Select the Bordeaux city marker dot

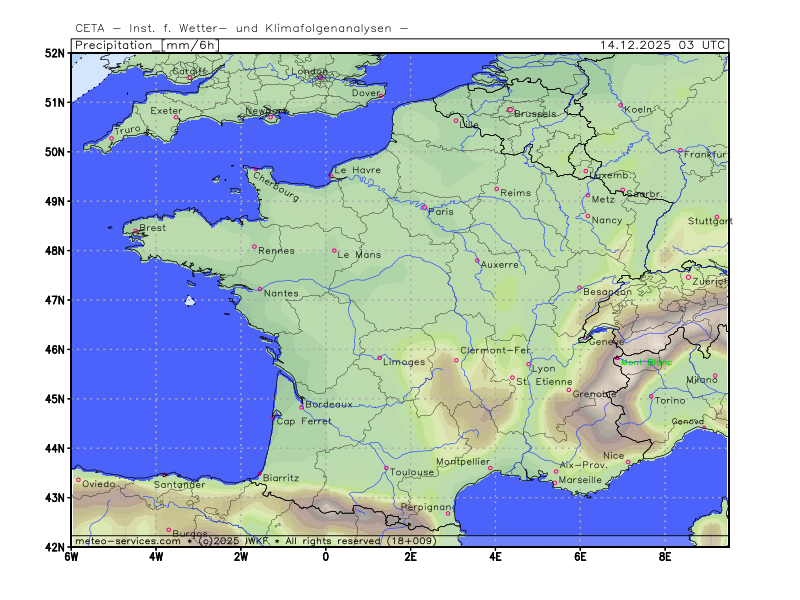click(301, 407)
